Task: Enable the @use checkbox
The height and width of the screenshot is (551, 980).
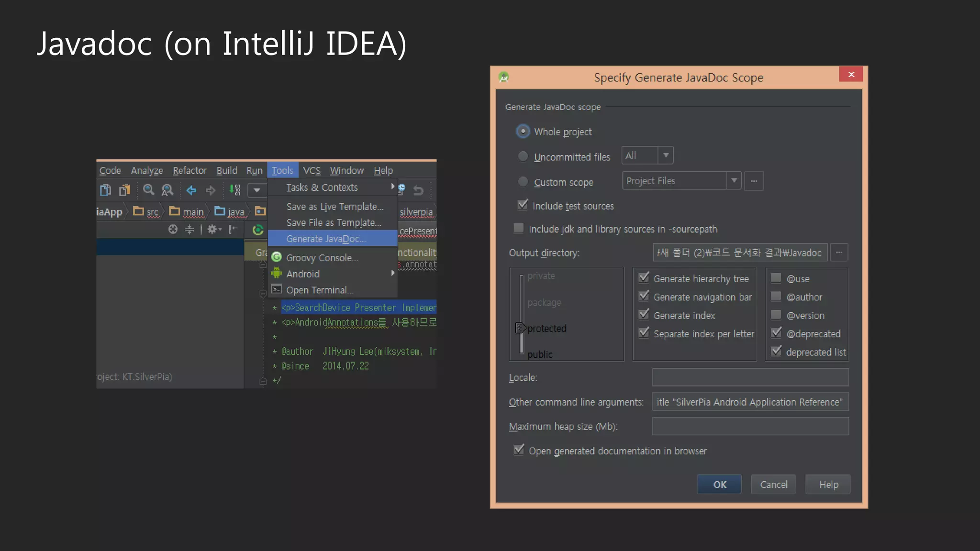Action: tap(776, 278)
